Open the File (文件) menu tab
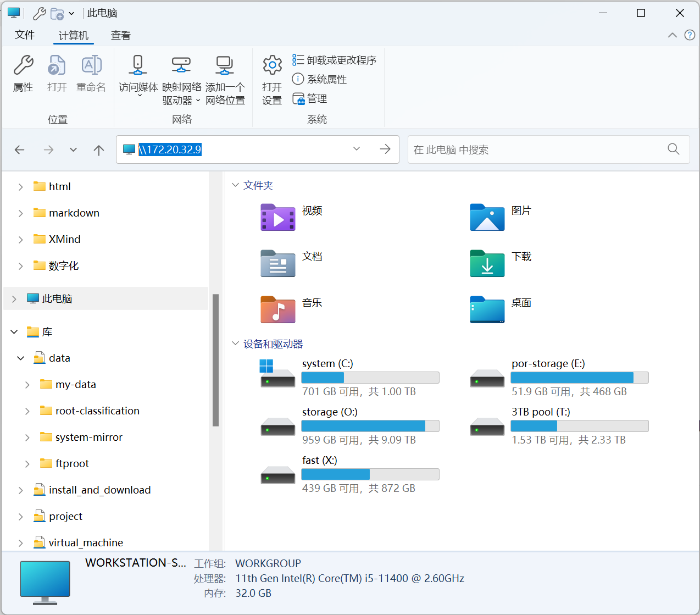This screenshot has height=615, width=700. tap(25, 35)
